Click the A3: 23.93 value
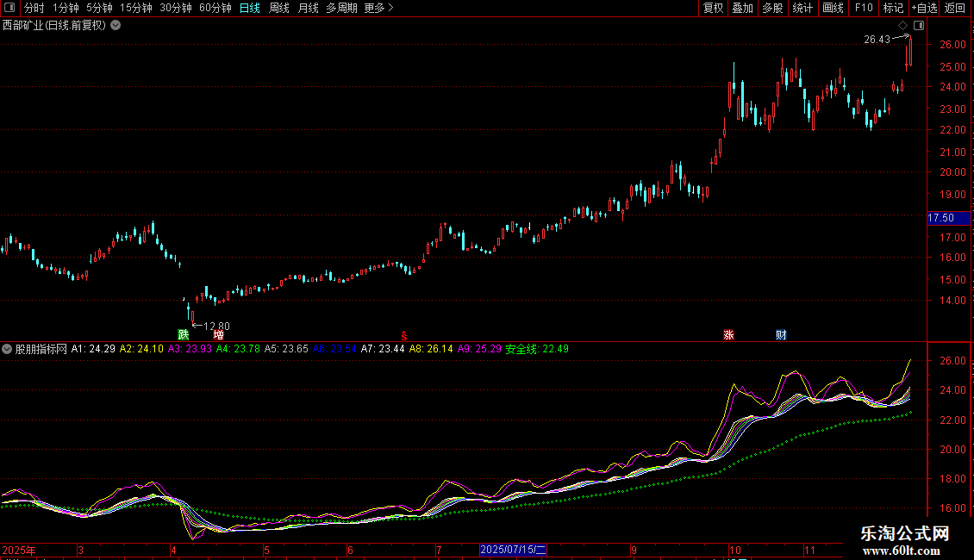The height and width of the screenshot is (560, 974). 190,349
